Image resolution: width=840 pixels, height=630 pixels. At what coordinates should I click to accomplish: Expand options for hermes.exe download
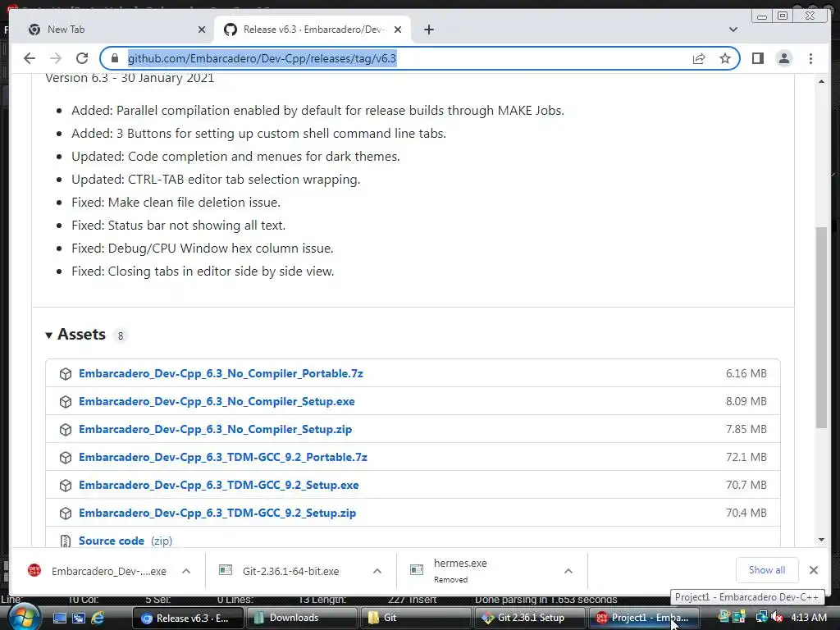[568, 571]
